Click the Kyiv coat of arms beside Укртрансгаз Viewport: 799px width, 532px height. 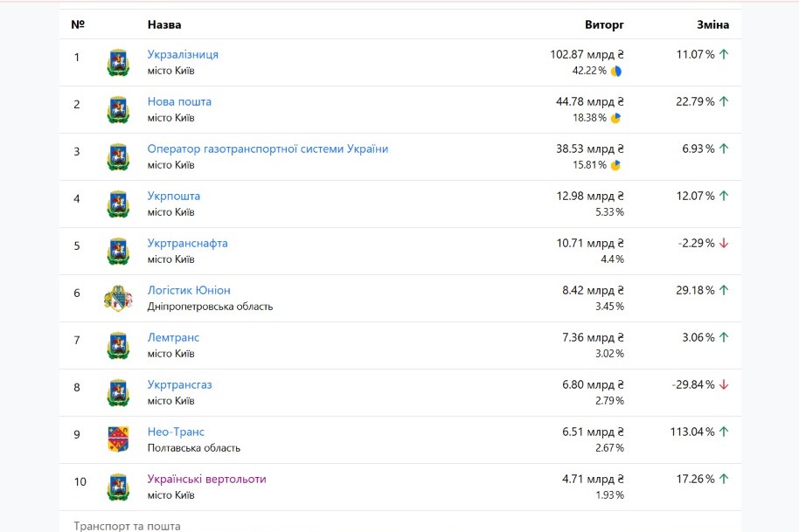click(x=118, y=393)
